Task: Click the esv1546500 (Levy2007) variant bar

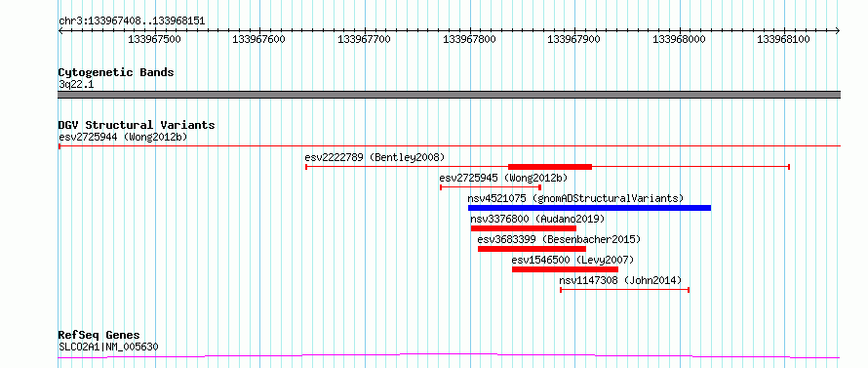Action: 565,269
